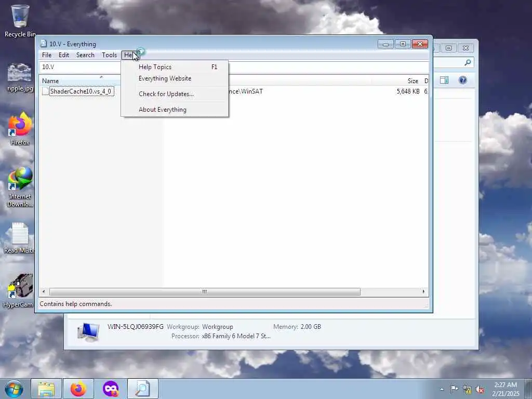Click search magnifier in background Explorer window

[468, 62]
